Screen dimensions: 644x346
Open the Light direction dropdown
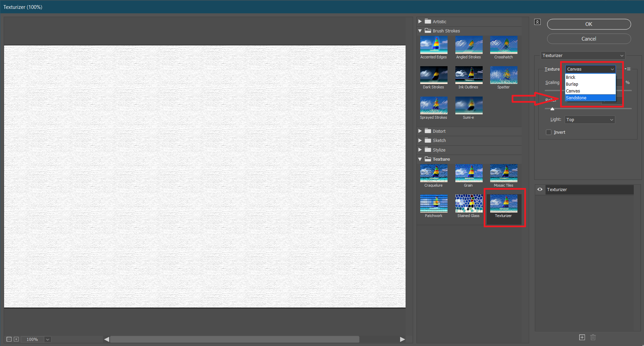[x=589, y=120]
